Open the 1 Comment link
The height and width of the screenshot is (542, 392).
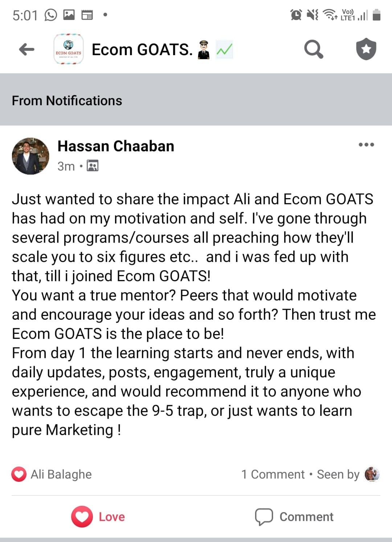pyautogui.click(x=273, y=474)
